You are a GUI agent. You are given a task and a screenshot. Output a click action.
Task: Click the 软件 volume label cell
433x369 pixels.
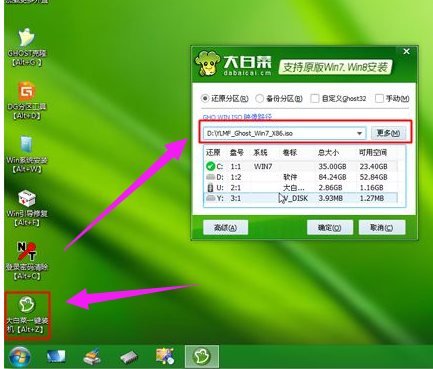290,177
